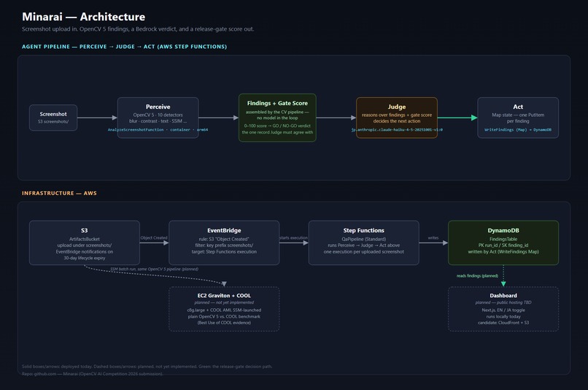Click the "S3 screenshots/" text in Screenshot node
The image size is (588, 390).
coord(53,121)
